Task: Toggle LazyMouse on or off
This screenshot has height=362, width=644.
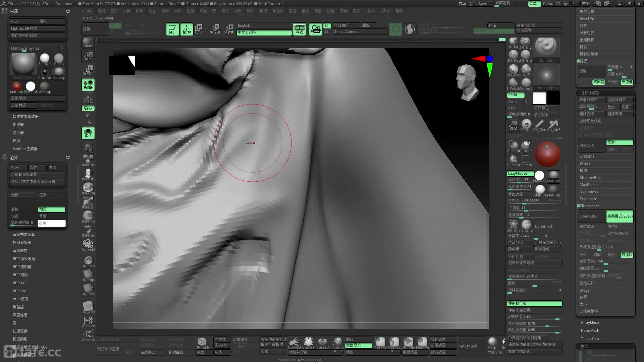Action: pyautogui.click(x=520, y=173)
